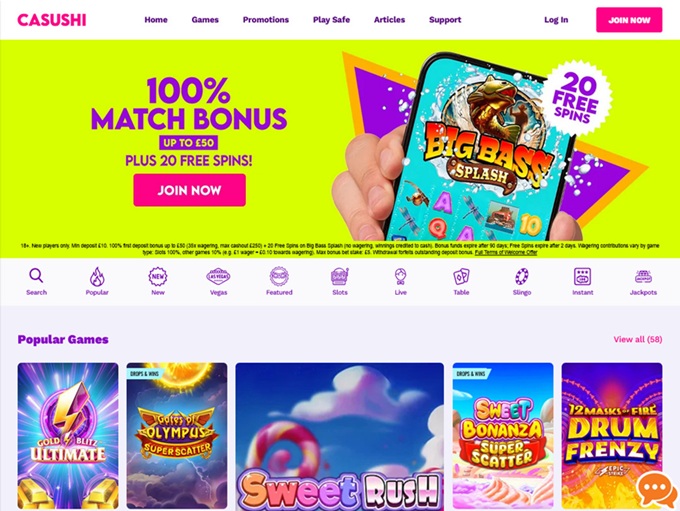This screenshot has height=511, width=680.
Task: Click the Log In link
Action: (x=556, y=20)
